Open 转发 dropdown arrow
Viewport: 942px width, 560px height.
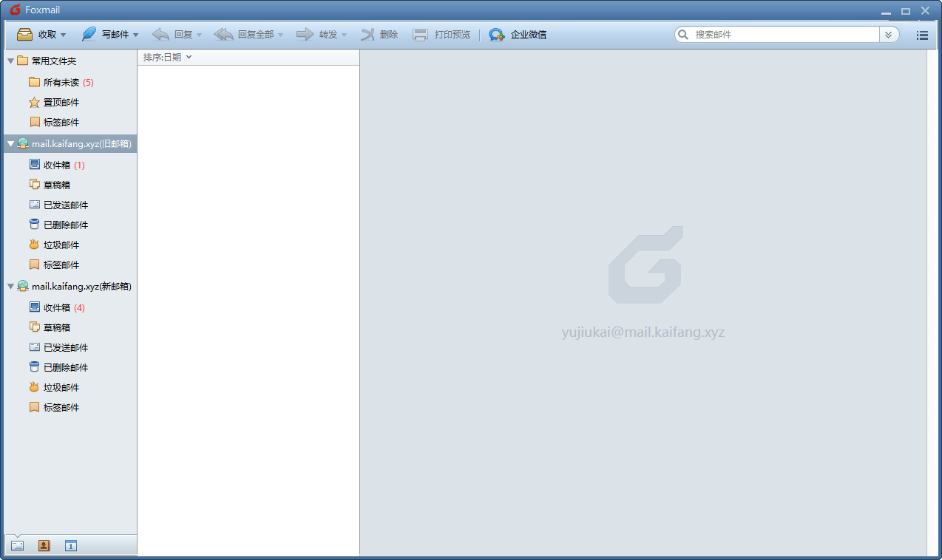(344, 35)
